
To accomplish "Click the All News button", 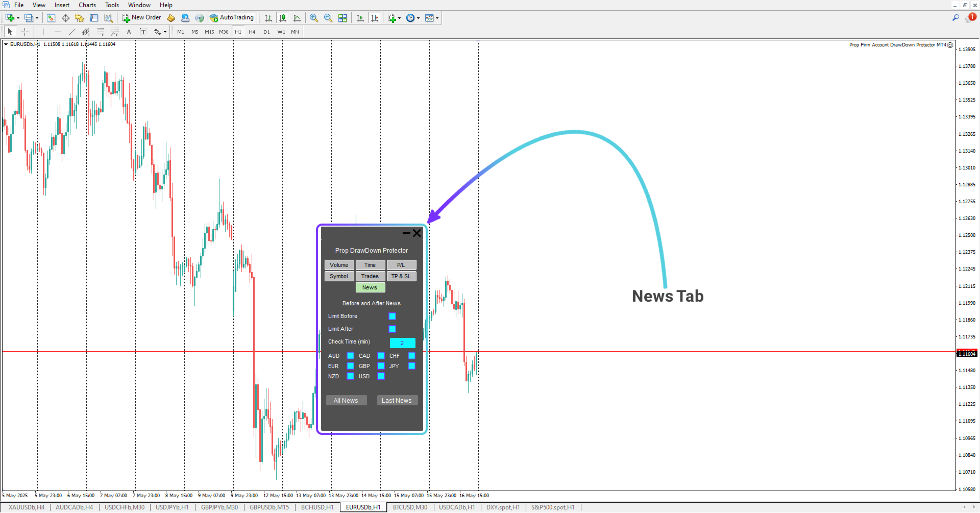I will [x=347, y=400].
